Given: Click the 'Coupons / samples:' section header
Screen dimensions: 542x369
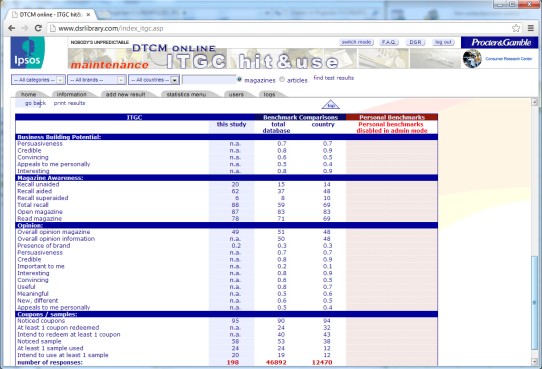Looking at the screenshot, I should tap(47, 314).
